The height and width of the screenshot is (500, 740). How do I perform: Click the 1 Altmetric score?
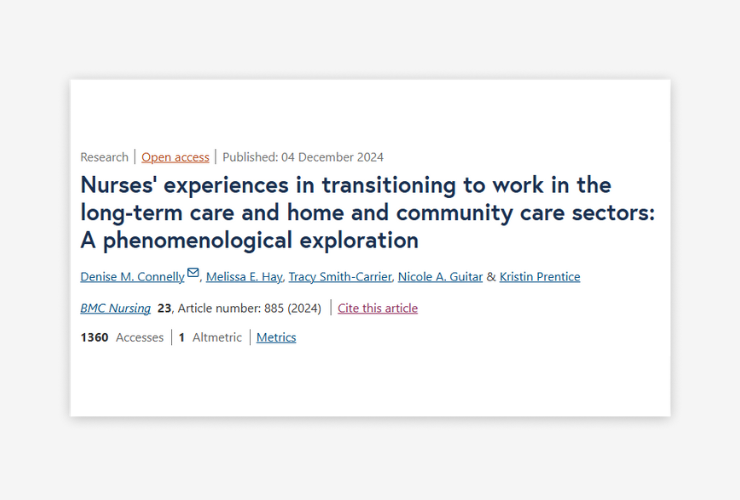[x=210, y=338]
